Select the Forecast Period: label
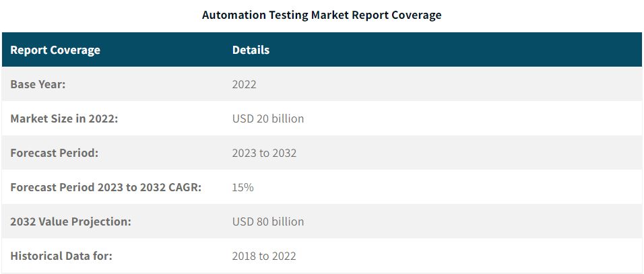Image resolution: width=644 pixels, height=274 pixels. click(x=54, y=153)
